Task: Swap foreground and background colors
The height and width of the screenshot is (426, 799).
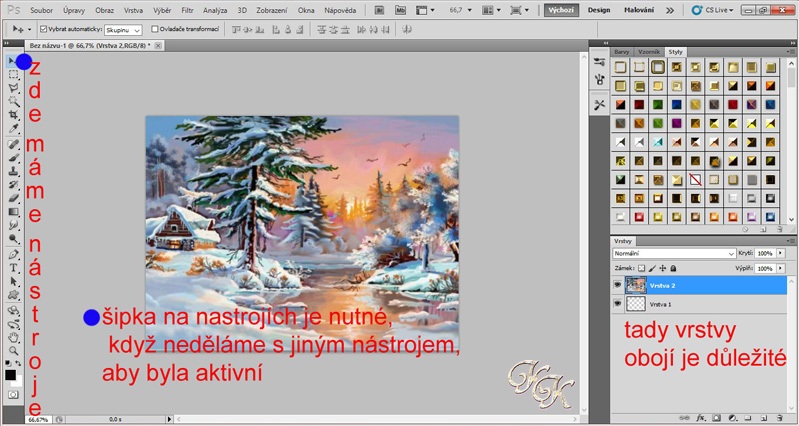Action: 18,363
